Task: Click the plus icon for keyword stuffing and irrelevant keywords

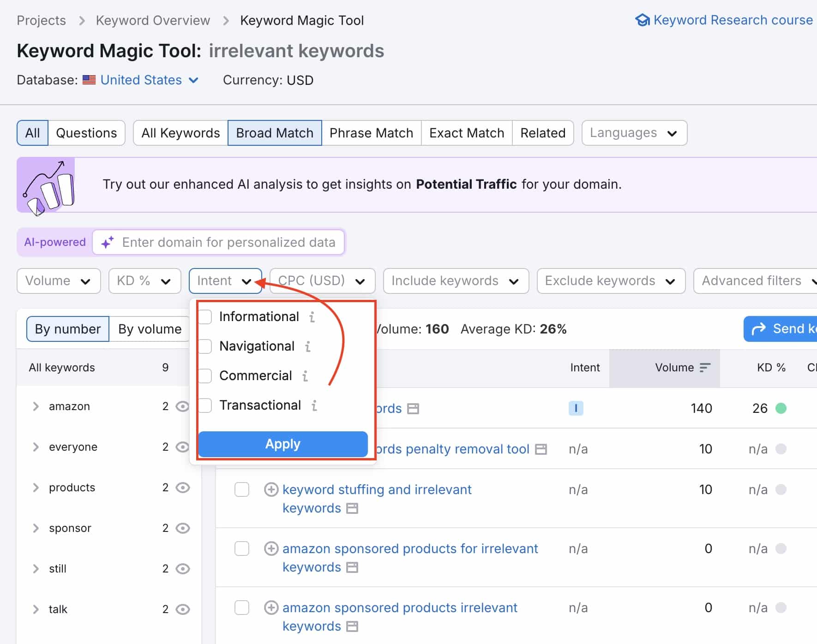Action: point(271,489)
